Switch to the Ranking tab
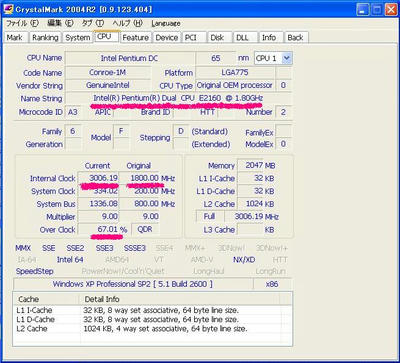The height and width of the screenshot is (363, 400). tap(45, 38)
